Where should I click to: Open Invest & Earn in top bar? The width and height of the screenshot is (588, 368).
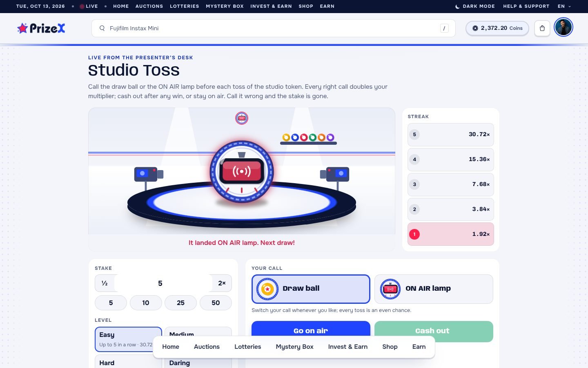tap(271, 6)
